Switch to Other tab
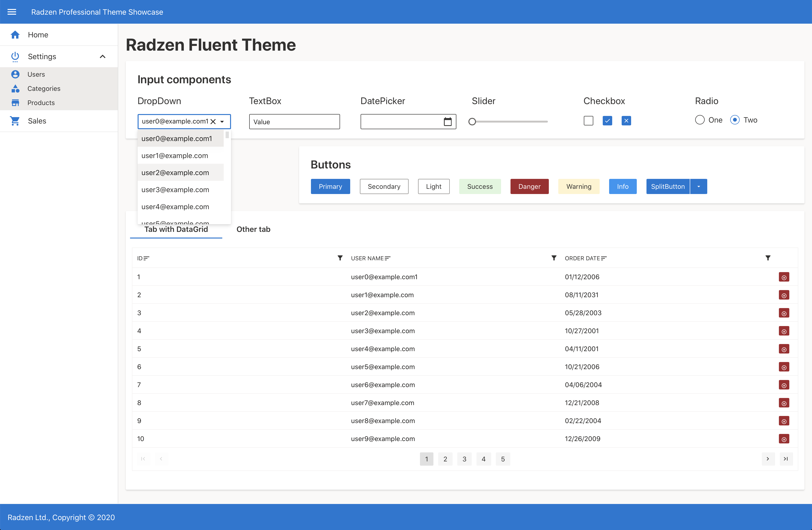Screen dimensions: 812x530 pos(253,229)
